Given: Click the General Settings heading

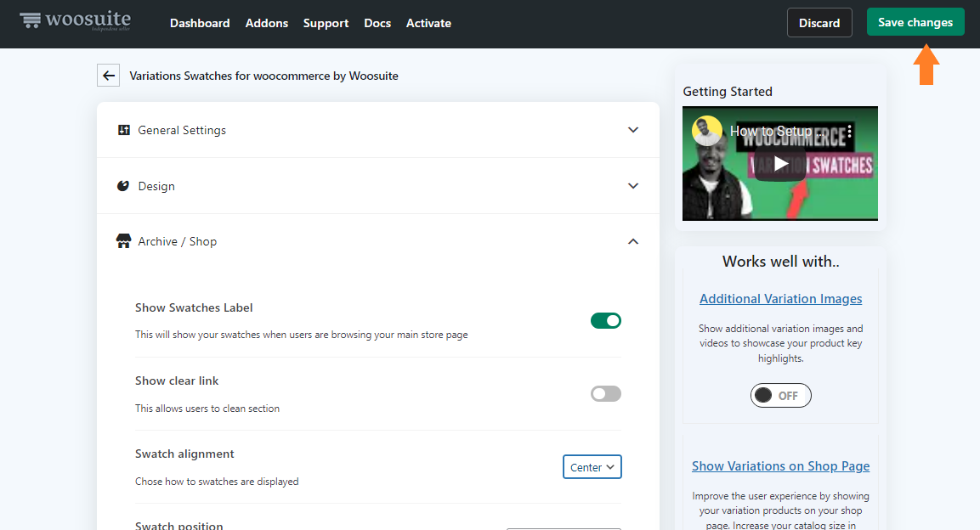Looking at the screenshot, I should pyautogui.click(x=182, y=130).
